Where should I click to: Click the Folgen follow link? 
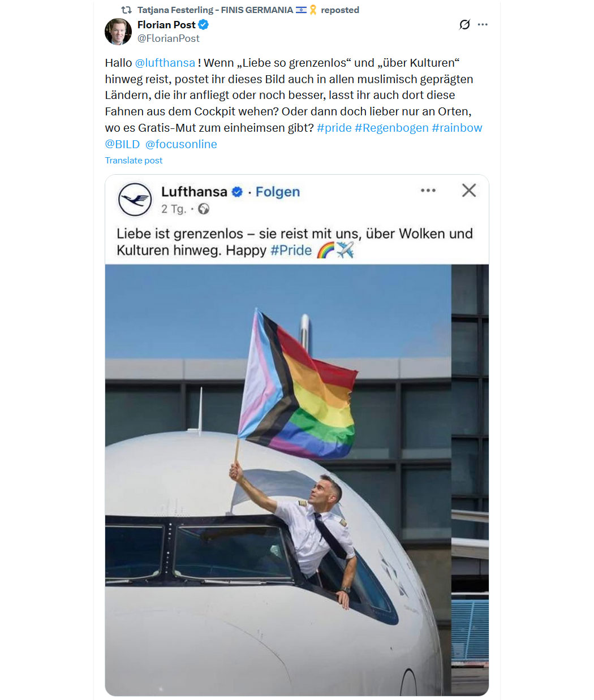[x=278, y=192]
